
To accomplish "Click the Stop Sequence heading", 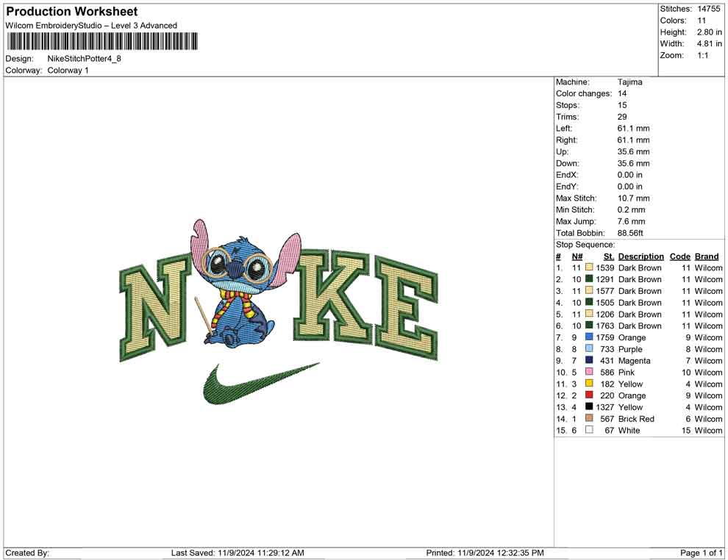I will tap(585, 245).
